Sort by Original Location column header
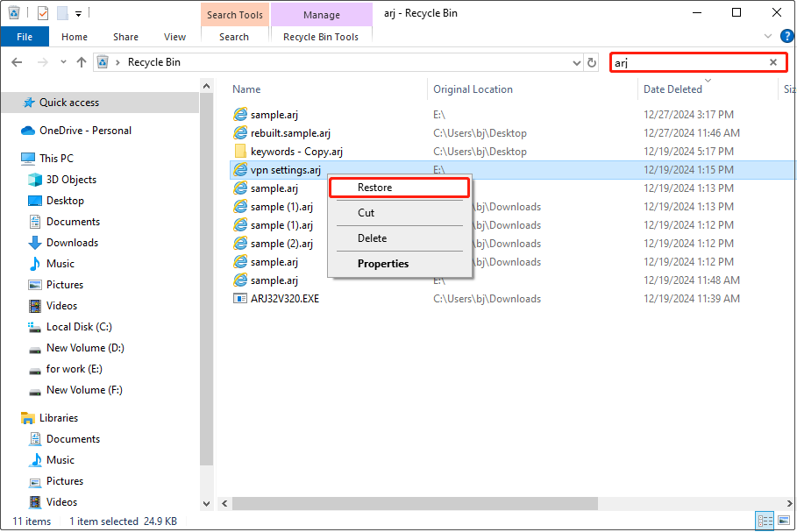The width and height of the screenshot is (797, 532). (x=473, y=89)
